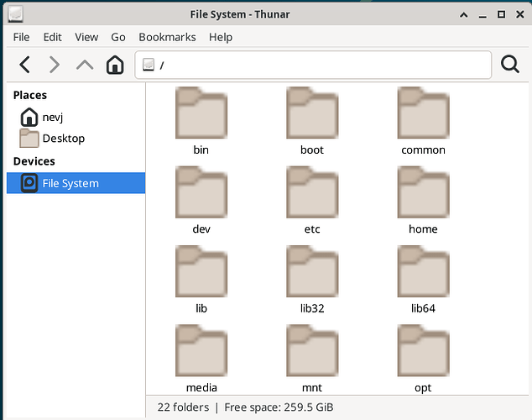Click the search magnifier icon
Viewport: 532px width, 420px height.
509,65
